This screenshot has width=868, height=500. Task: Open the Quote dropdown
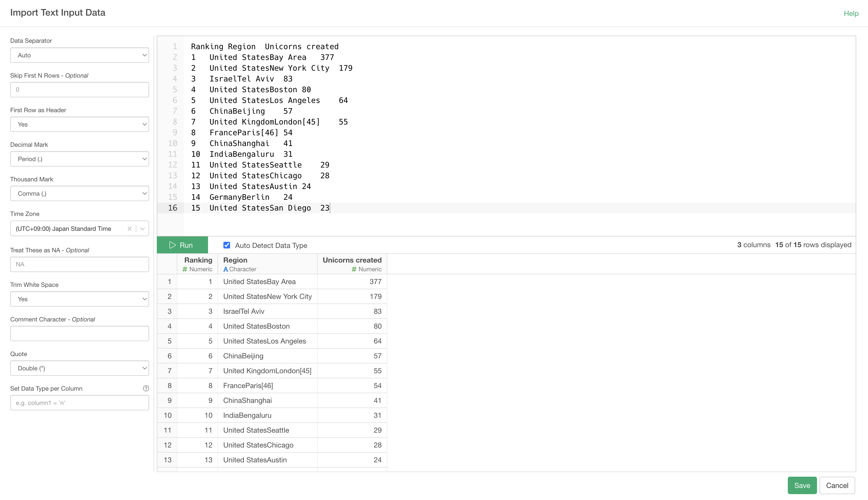coord(79,368)
